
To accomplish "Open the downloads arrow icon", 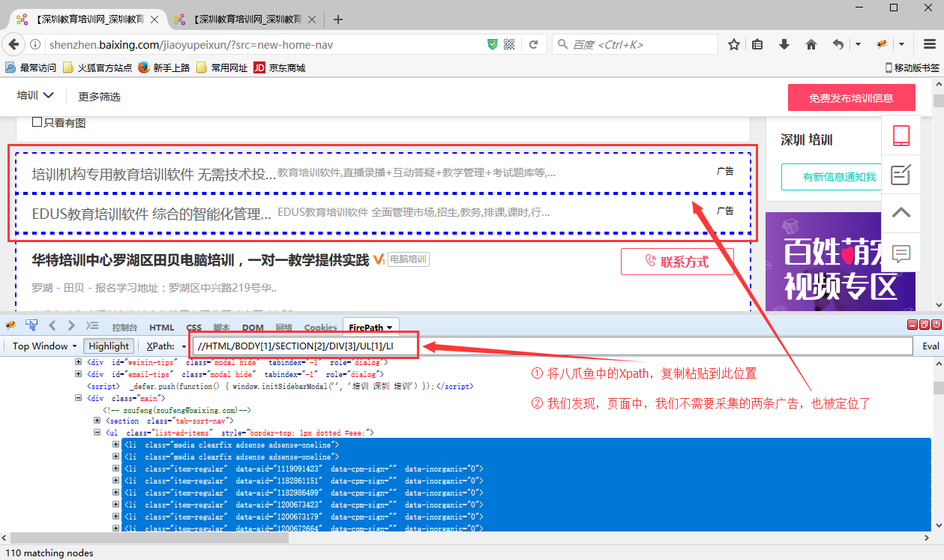I will tap(784, 44).
